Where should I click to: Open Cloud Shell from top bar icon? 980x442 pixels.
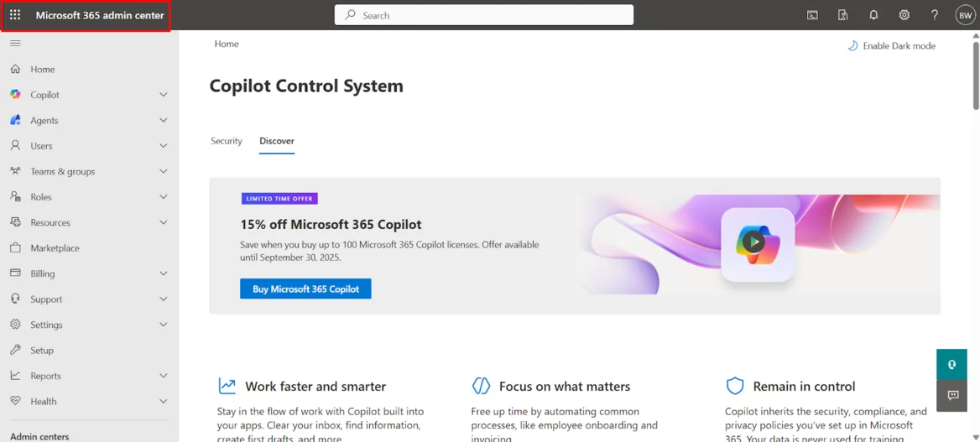pyautogui.click(x=812, y=16)
